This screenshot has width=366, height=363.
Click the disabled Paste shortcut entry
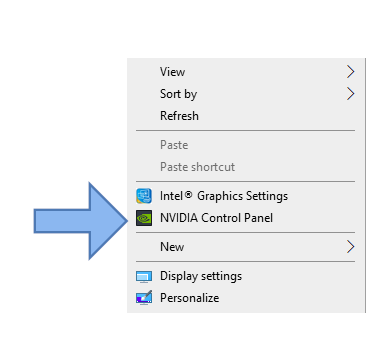[x=197, y=167]
